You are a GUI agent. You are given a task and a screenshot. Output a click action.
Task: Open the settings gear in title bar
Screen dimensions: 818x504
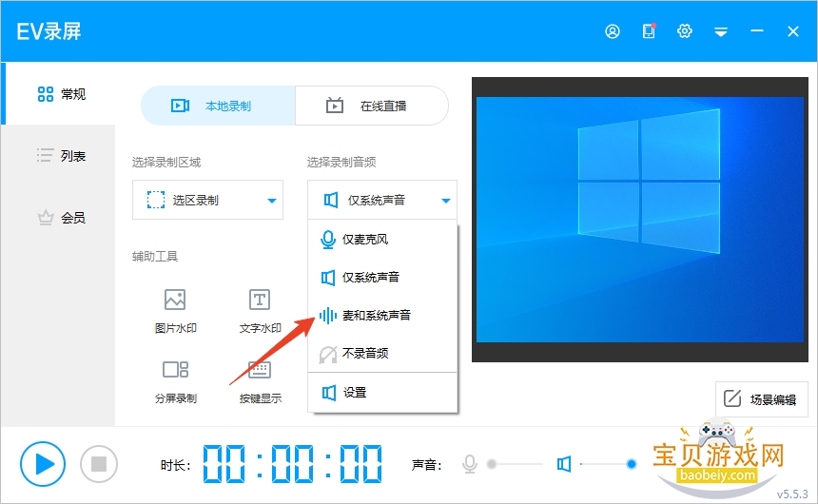coord(685,31)
